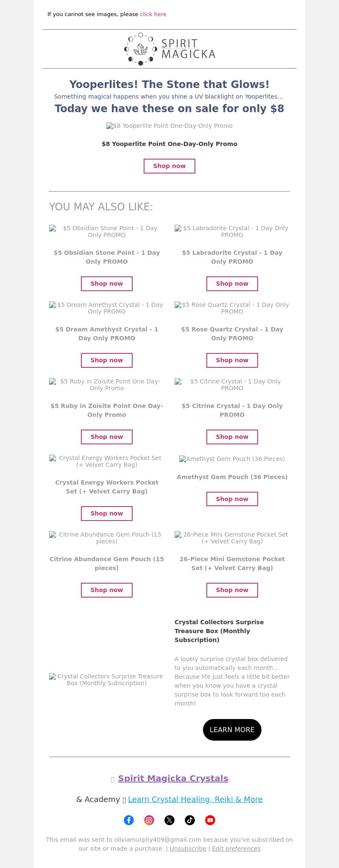339x868 pixels.
Task: Shop now for $5 Obsidian Stone Point
Action: [x=107, y=284]
